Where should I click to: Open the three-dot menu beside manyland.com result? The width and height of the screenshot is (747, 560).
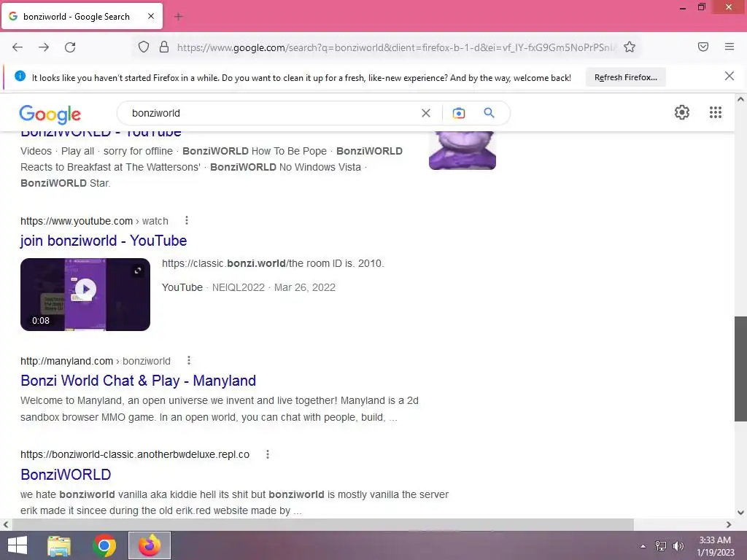(189, 360)
